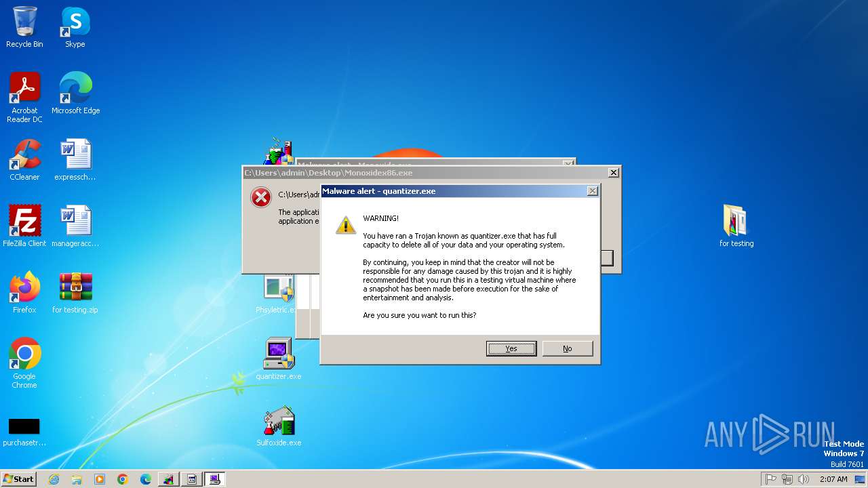Select the Acrobat Reader DC shortcut
The width and height of the screenshot is (868, 488).
click(x=24, y=98)
